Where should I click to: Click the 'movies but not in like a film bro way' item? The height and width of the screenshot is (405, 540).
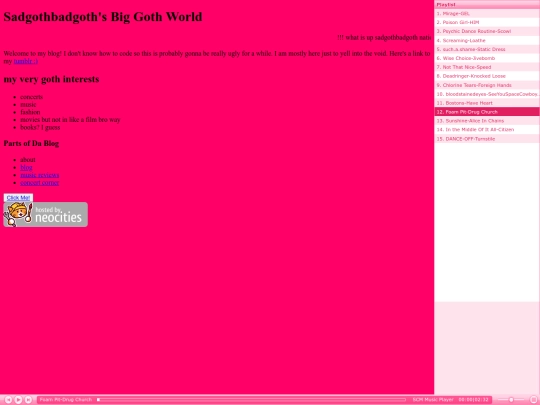tap(70, 120)
